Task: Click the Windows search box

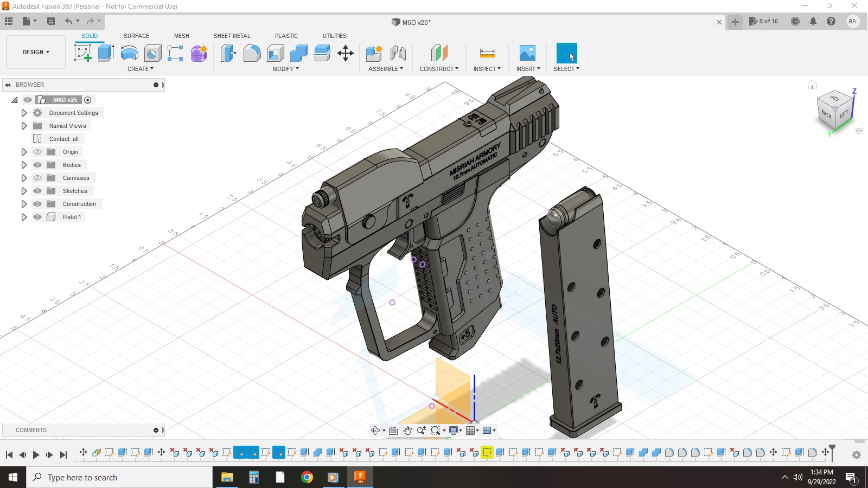Action: pos(119,477)
